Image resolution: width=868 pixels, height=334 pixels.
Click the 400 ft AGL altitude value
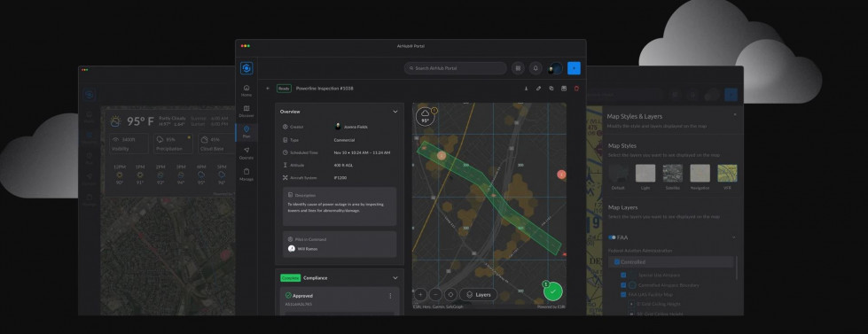(342, 166)
